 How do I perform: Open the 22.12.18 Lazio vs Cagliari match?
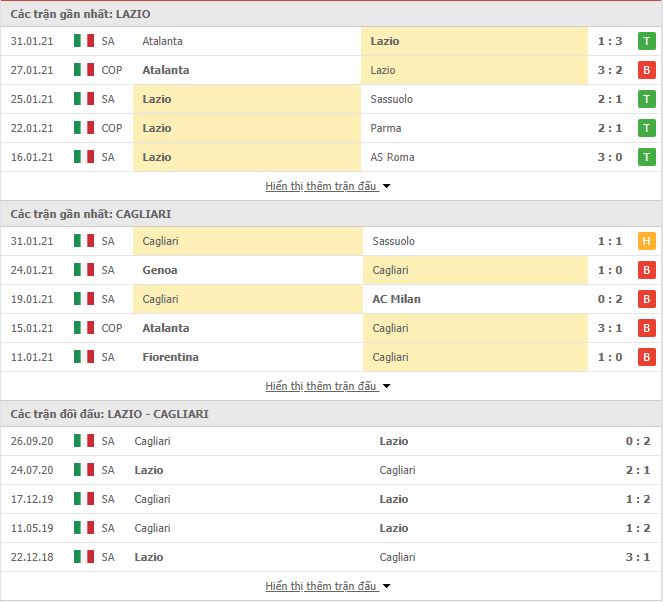click(332, 557)
